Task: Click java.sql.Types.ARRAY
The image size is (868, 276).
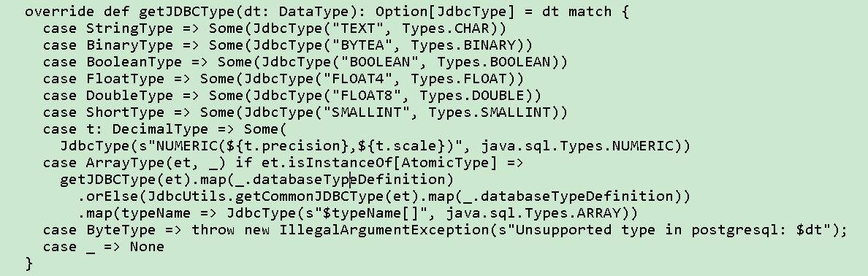Action: (533, 213)
